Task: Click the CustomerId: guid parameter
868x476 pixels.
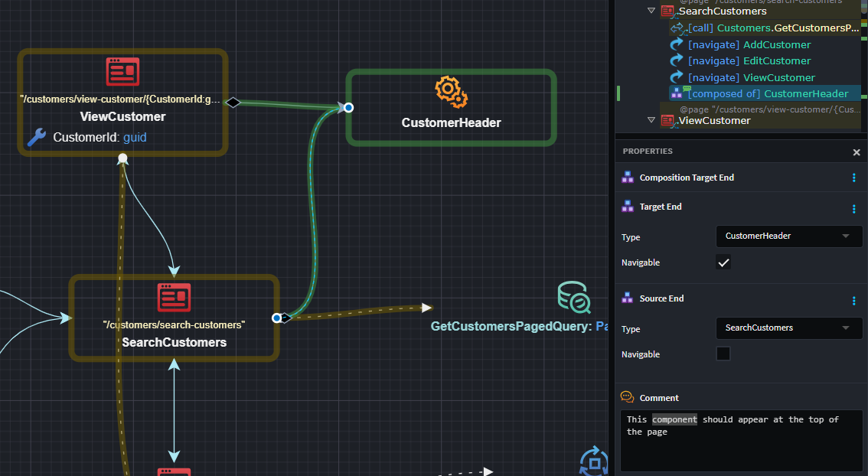Action: coord(100,137)
